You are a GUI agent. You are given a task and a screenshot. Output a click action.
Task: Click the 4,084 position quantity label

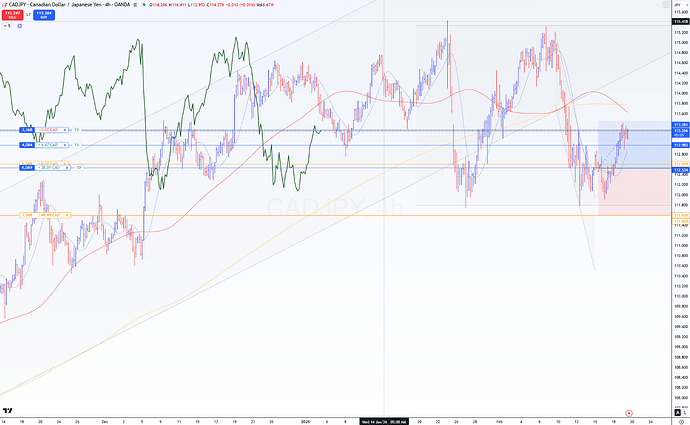[x=27, y=145]
